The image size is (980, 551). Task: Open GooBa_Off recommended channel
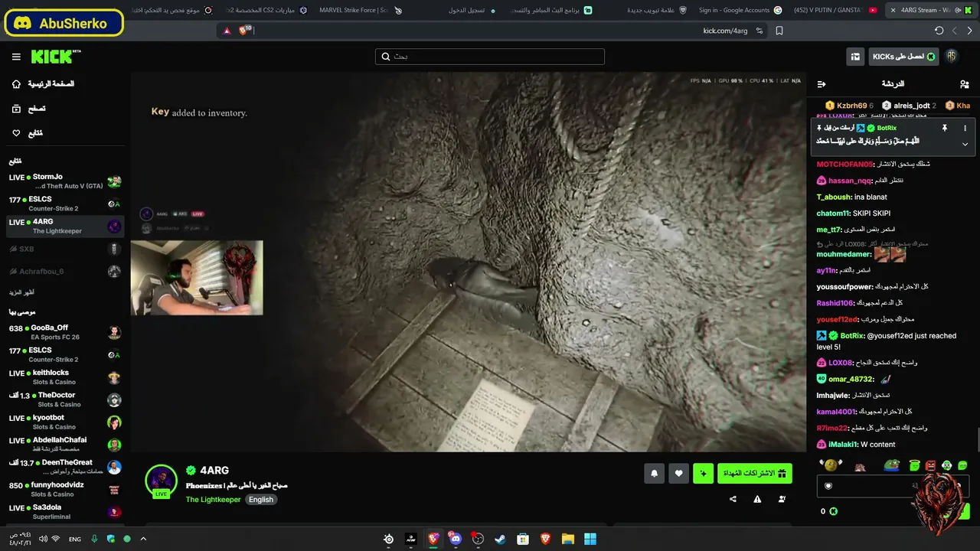[x=65, y=332]
